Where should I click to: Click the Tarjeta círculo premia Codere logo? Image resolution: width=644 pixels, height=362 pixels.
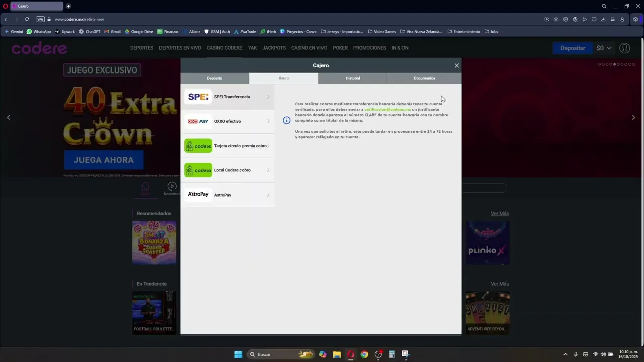tap(198, 146)
